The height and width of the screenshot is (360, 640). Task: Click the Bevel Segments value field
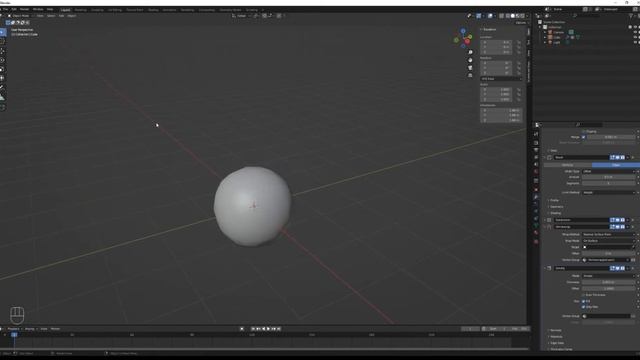click(x=609, y=183)
